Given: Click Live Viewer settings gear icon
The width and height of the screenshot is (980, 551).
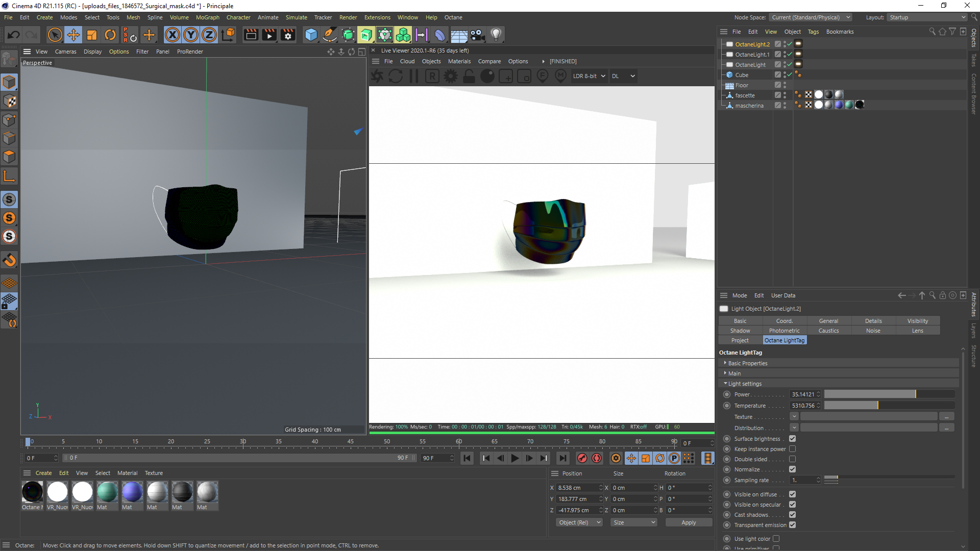Looking at the screenshot, I should pos(451,76).
